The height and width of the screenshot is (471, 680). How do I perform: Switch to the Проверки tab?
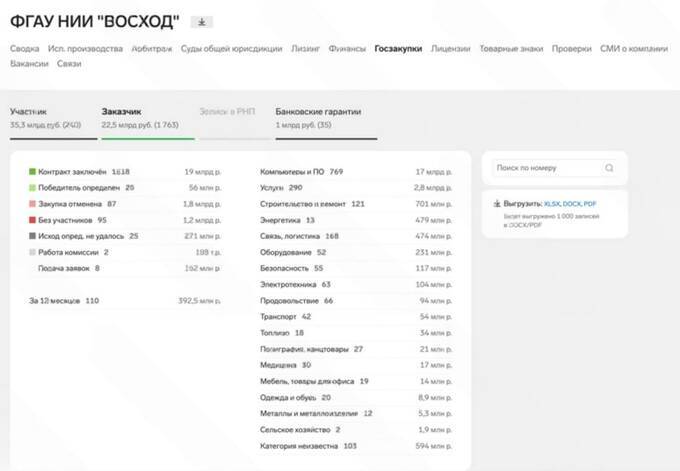point(572,49)
